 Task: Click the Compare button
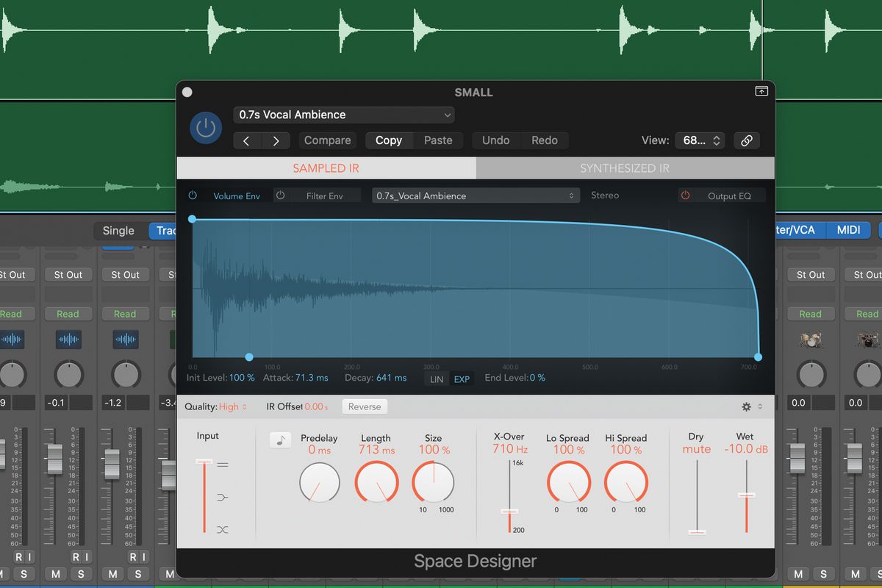click(327, 140)
